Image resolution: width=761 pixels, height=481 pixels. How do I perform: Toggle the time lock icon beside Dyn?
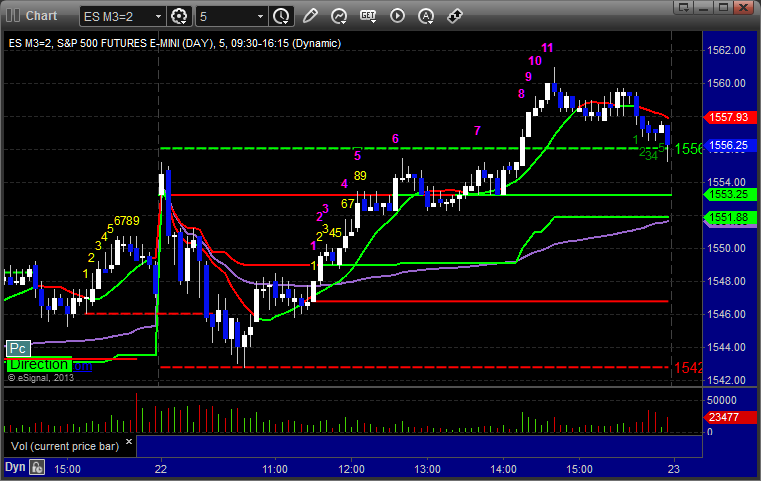37,467
